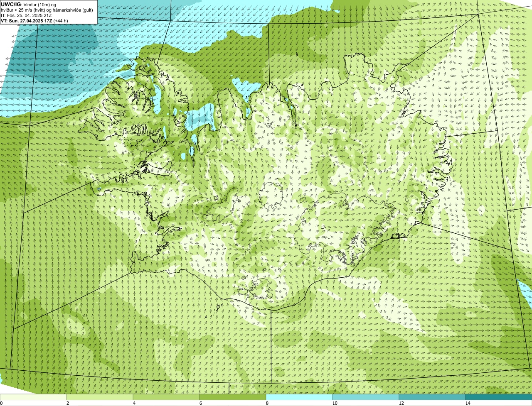Click the 4–6 m/s green legend color
Image resolution: width=532 pixels, height=406 pixels.
click(x=166, y=397)
